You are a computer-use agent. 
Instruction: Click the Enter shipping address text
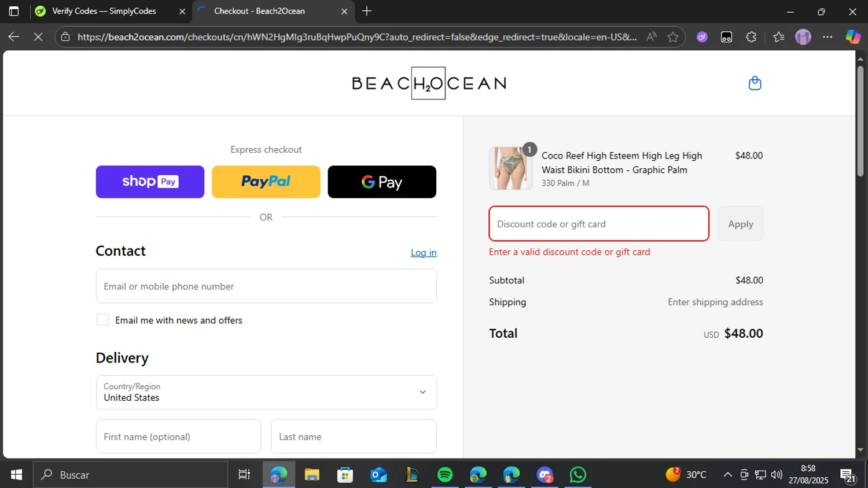pyautogui.click(x=715, y=302)
